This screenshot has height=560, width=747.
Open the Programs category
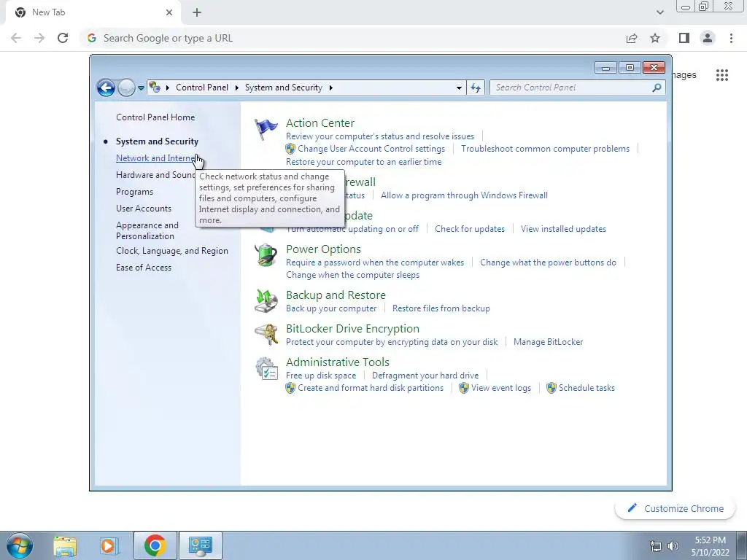coord(134,192)
